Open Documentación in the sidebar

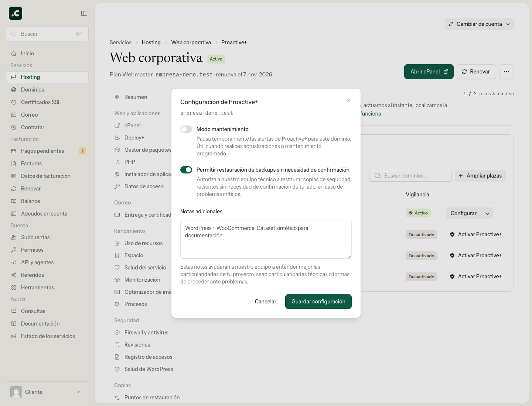point(47,324)
